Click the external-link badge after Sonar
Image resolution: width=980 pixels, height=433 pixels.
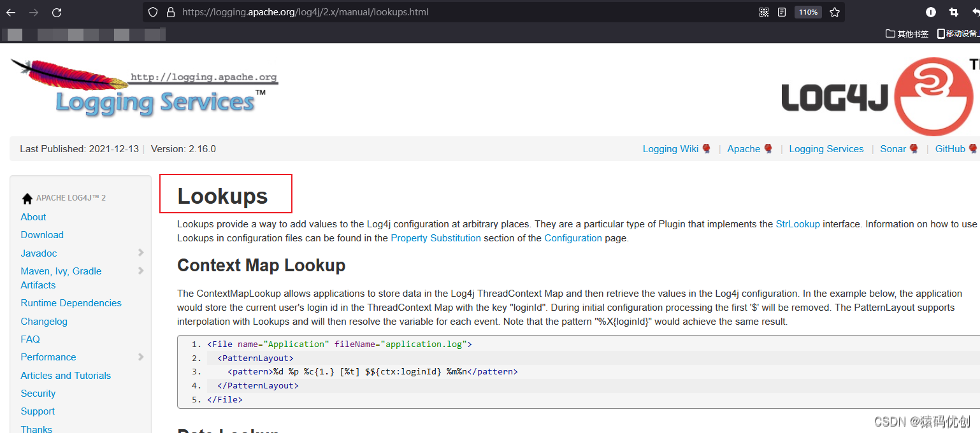(914, 149)
